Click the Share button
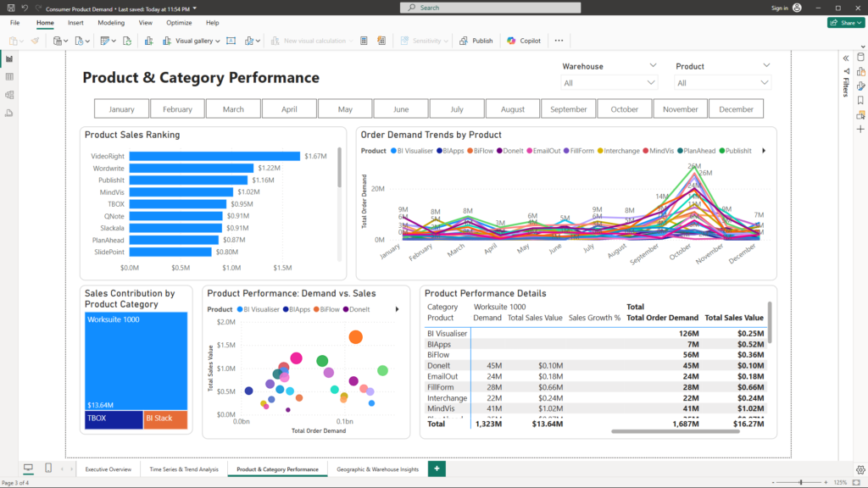 [845, 23]
